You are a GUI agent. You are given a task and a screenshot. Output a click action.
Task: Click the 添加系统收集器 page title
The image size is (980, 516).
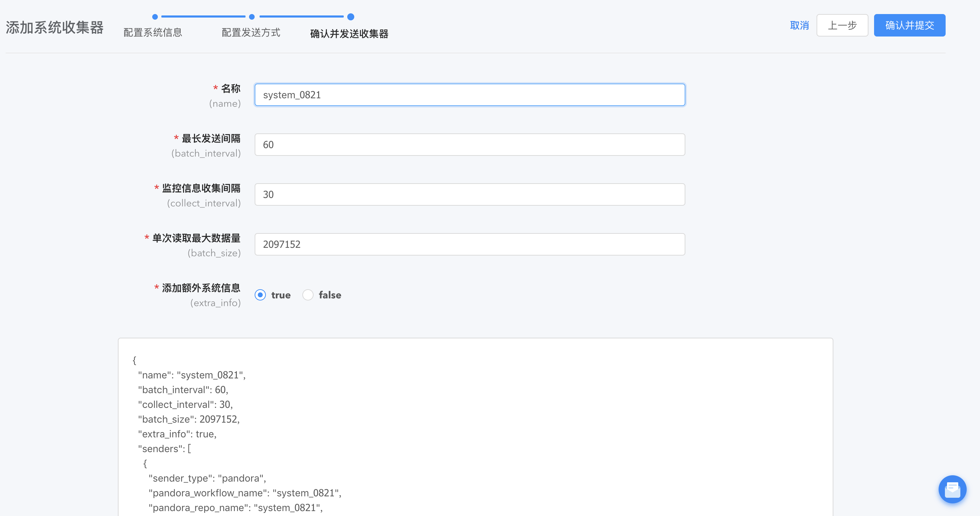pos(55,27)
